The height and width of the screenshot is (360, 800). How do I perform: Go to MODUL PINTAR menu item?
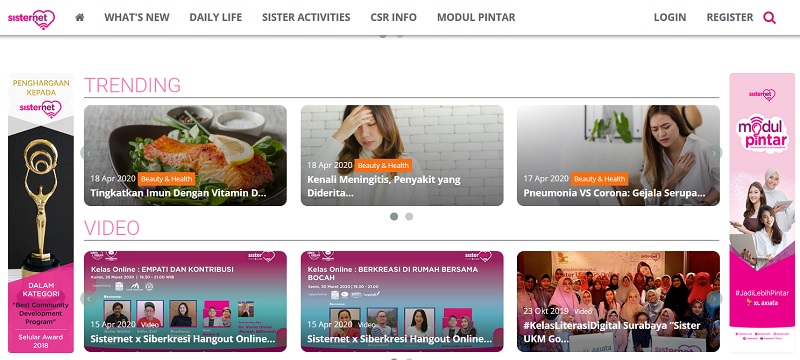tap(476, 17)
